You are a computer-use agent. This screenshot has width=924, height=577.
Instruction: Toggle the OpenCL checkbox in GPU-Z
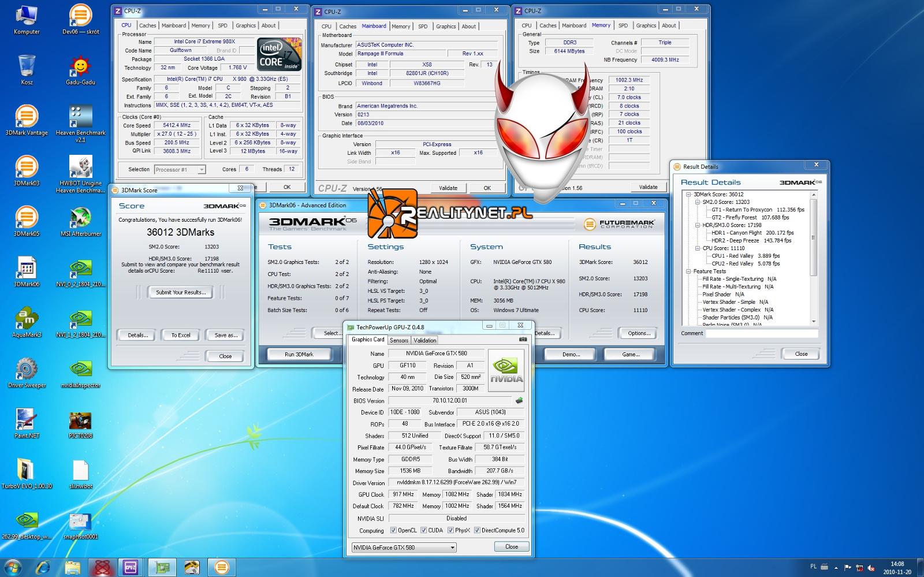pyautogui.click(x=393, y=530)
